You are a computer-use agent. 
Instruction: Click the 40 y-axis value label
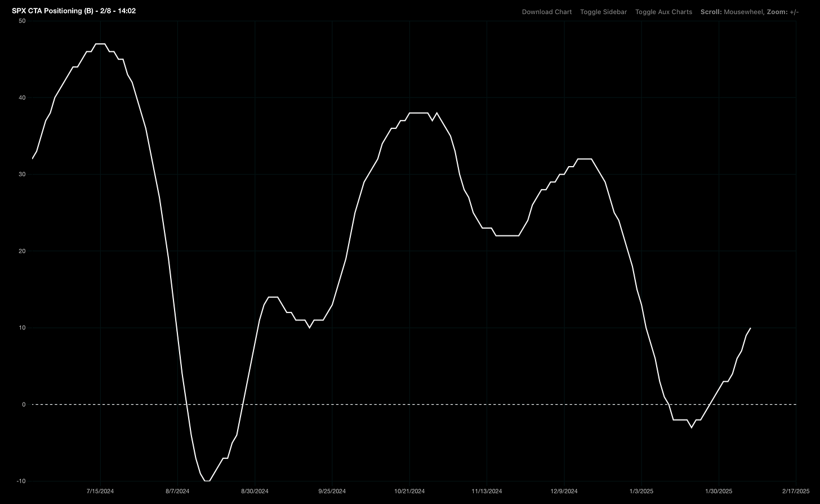pos(22,97)
